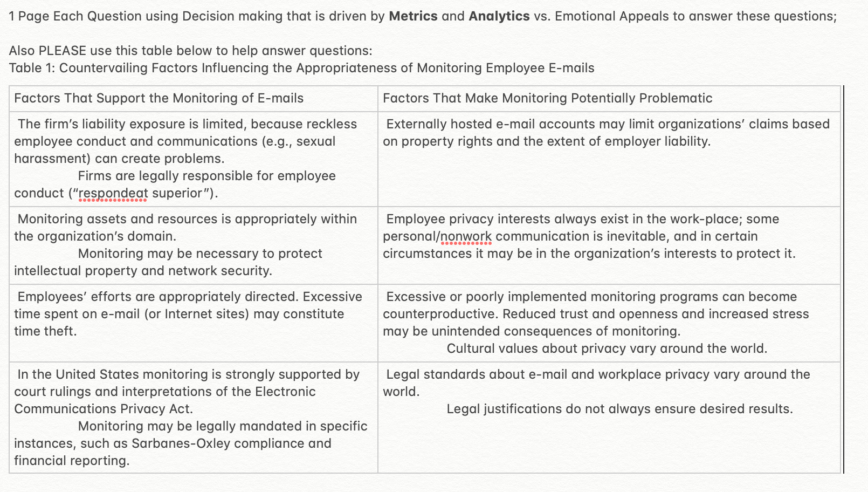Click the line "Also PLEASE use this table below"

[190, 51]
